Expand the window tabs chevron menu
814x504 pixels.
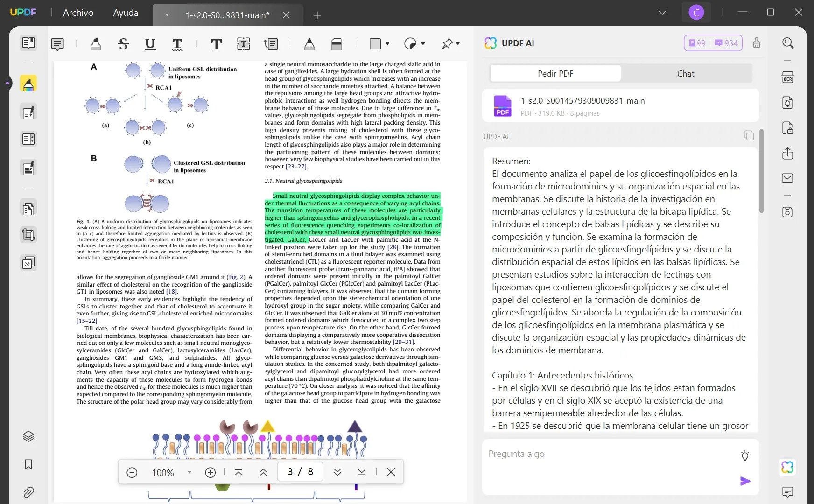pos(662,13)
